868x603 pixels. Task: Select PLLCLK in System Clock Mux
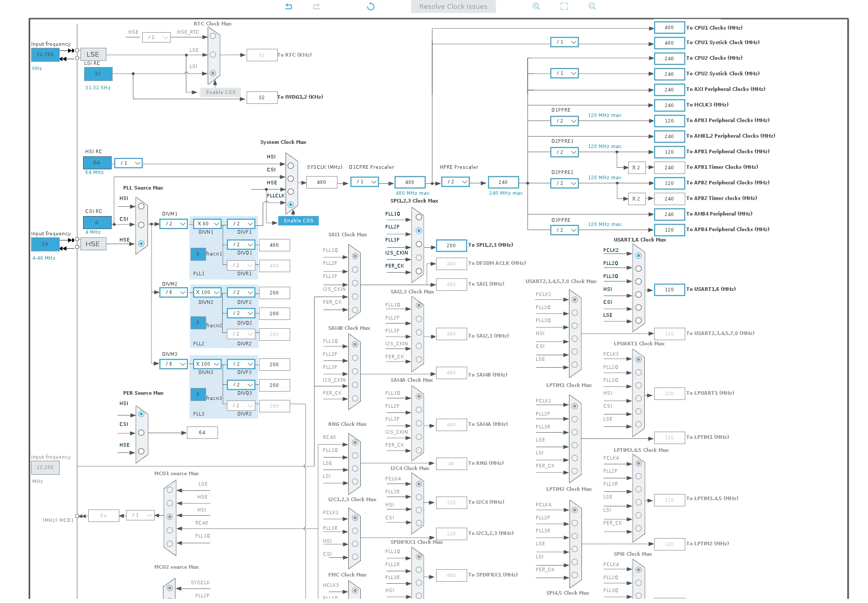pyautogui.click(x=291, y=205)
